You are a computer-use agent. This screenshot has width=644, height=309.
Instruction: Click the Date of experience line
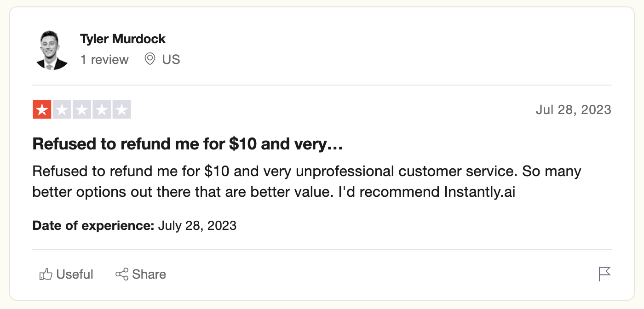point(134,226)
